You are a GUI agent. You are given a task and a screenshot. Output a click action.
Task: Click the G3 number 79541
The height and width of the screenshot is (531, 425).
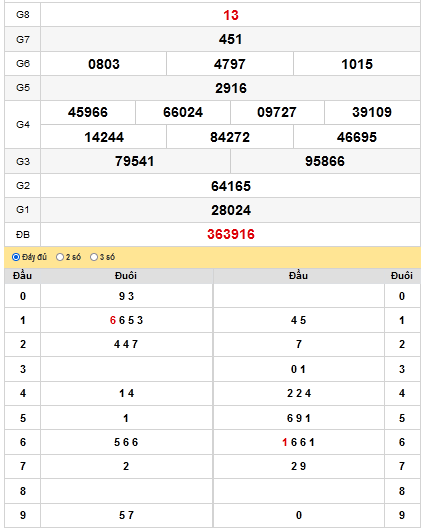pyautogui.click(x=134, y=161)
